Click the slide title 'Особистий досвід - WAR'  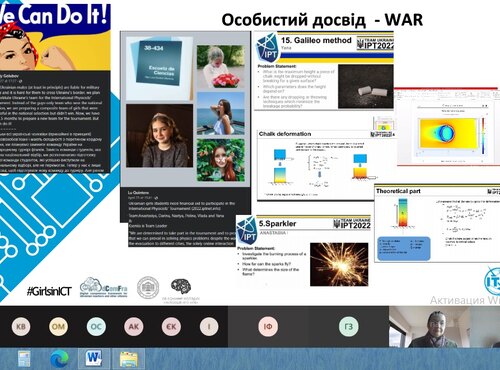(322, 20)
